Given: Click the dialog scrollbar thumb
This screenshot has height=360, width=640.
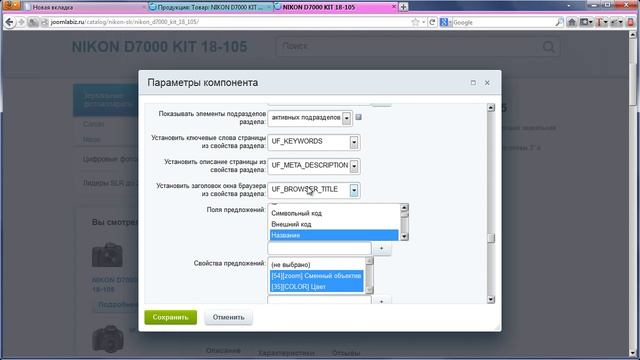Looking at the screenshot, I should [491, 238].
